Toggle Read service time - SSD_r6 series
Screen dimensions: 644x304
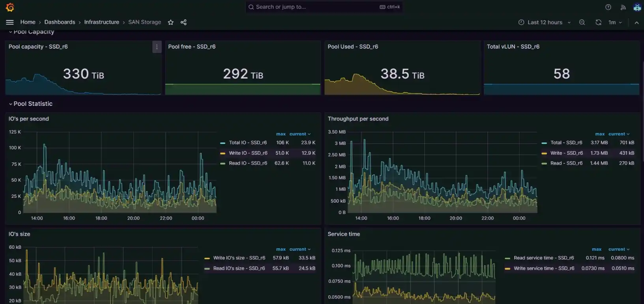pyautogui.click(x=544, y=258)
